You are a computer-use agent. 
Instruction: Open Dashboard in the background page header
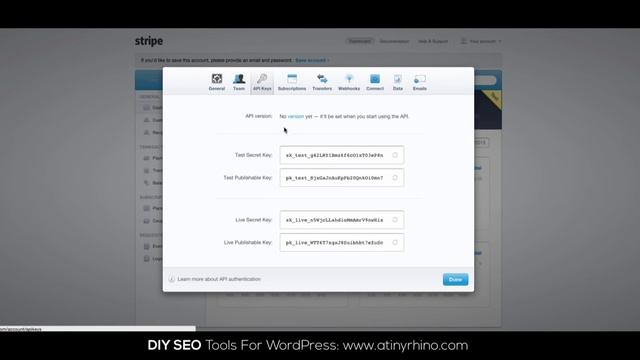pyautogui.click(x=360, y=41)
